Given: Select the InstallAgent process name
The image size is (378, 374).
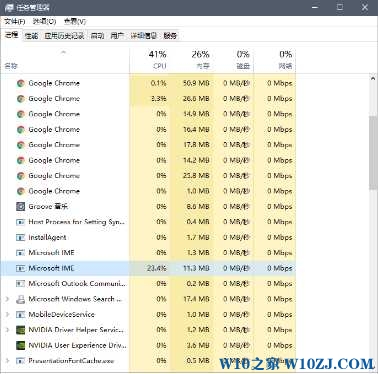Looking at the screenshot, I should coord(47,237).
